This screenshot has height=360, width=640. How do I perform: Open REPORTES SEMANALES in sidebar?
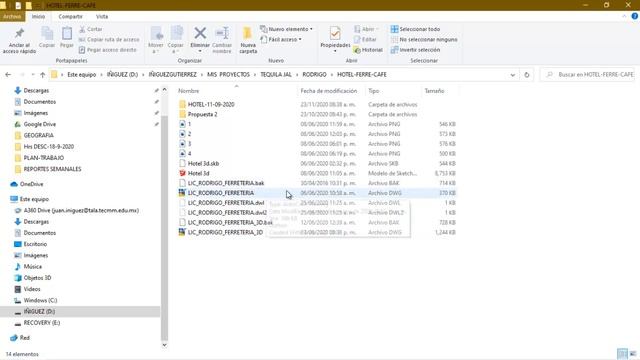point(52,169)
